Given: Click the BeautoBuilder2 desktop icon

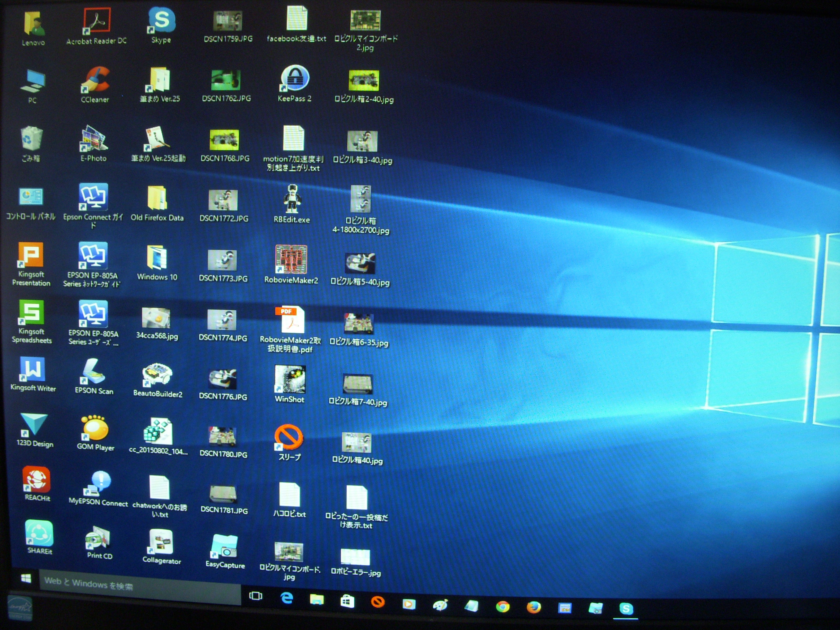Looking at the screenshot, I should click(157, 375).
